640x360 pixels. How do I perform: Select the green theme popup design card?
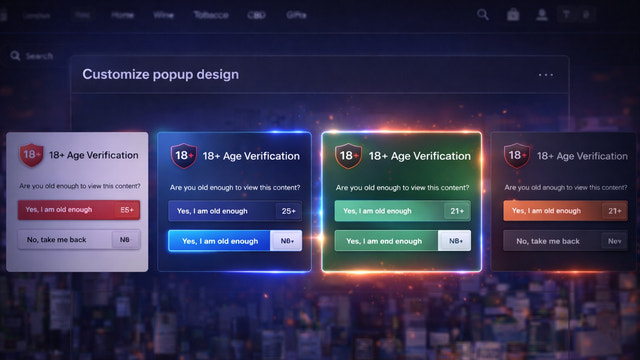[x=402, y=202]
